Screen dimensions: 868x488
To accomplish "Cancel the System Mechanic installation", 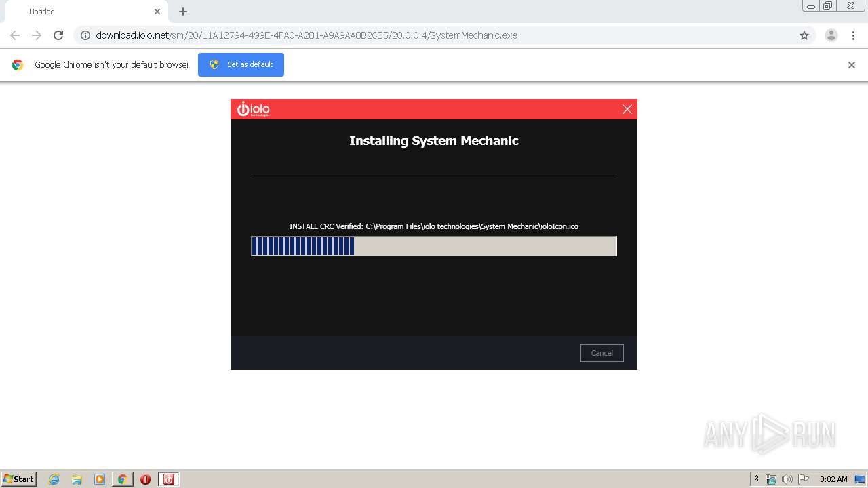I will pyautogui.click(x=601, y=353).
